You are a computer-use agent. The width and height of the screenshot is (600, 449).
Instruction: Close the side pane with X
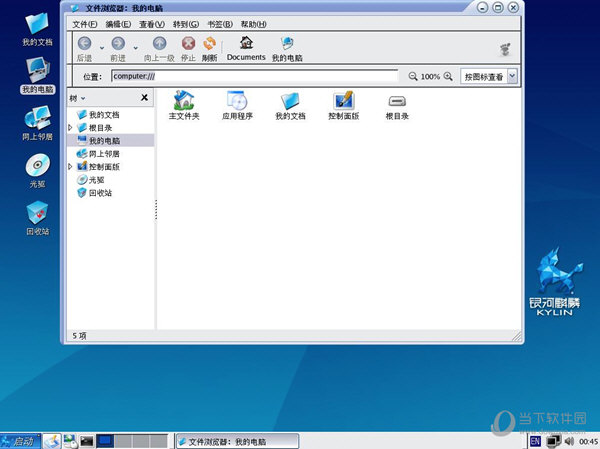pos(144,98)
